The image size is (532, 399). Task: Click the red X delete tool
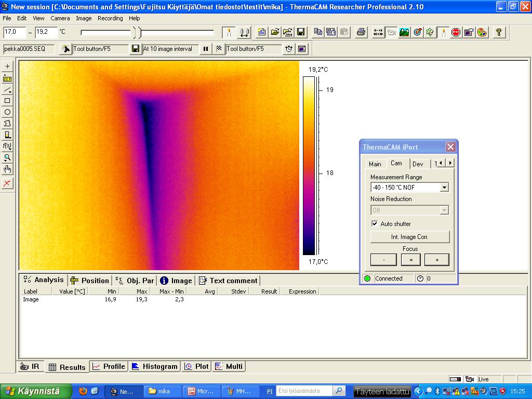coord(7,183)
